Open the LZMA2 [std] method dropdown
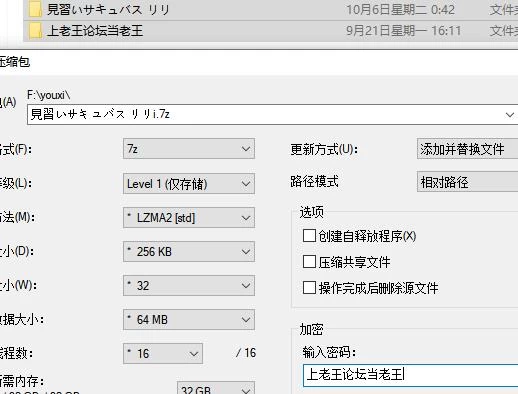518x394 pixels. click(189, 218)
